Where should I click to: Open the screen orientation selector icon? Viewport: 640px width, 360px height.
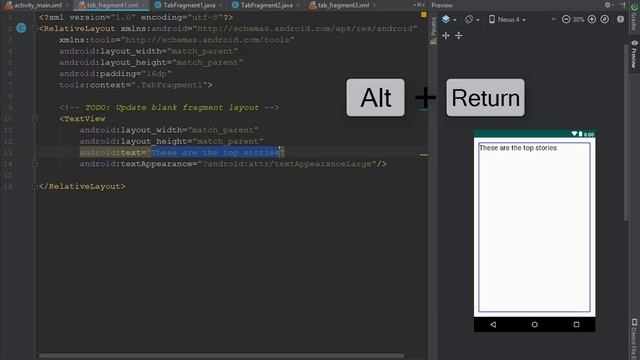[x=469, y=19]
